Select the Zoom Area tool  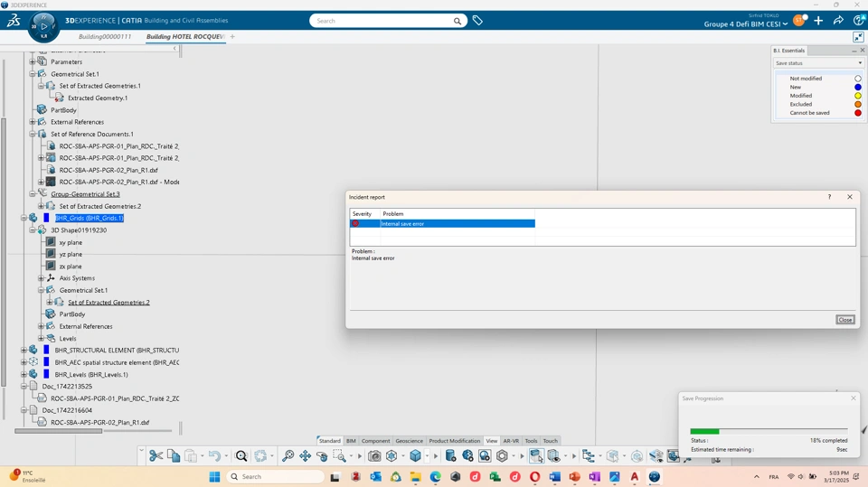pos(339,456)
